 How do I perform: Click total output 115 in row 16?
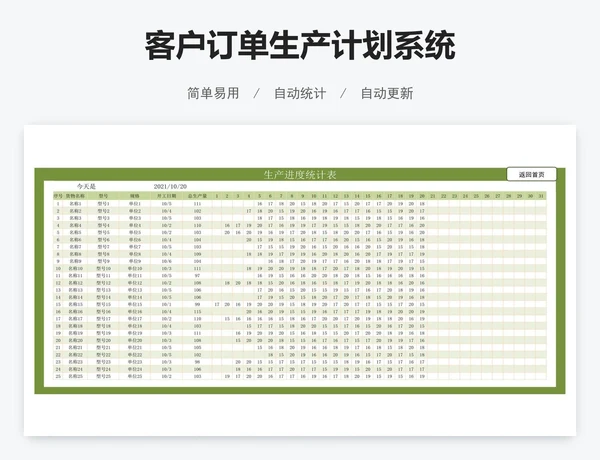click(197, 312)
